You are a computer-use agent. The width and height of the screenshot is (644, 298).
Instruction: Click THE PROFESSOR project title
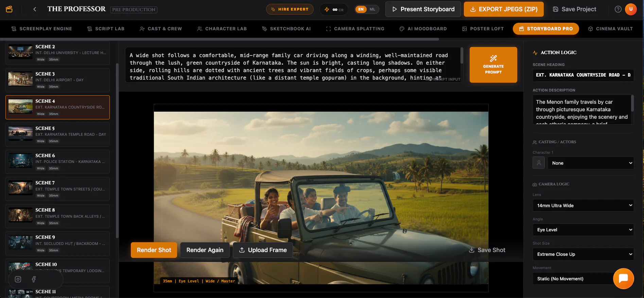coord(76,9)
